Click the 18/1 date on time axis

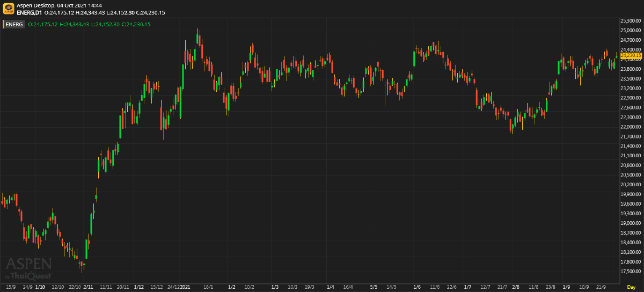click(x=208, y=287)
